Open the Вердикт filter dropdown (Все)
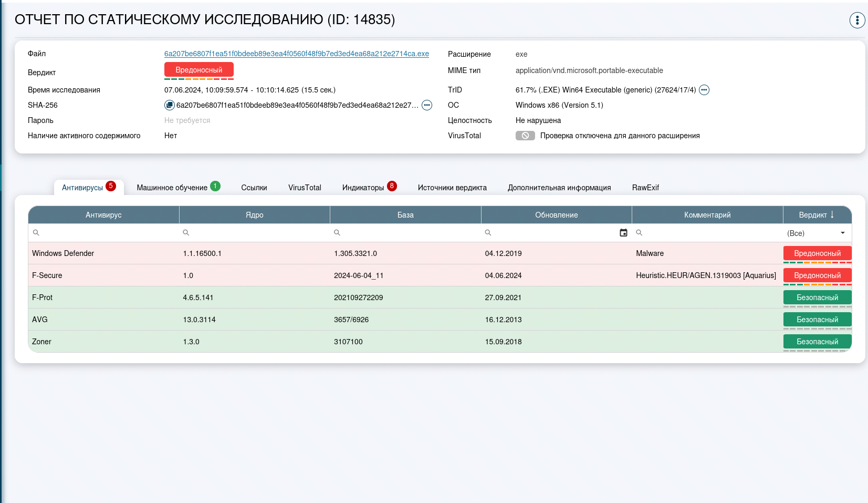 tap(817, 233)
